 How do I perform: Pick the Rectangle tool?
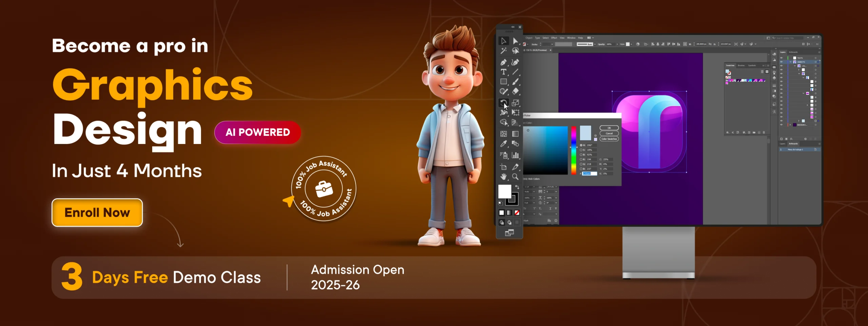504,82
